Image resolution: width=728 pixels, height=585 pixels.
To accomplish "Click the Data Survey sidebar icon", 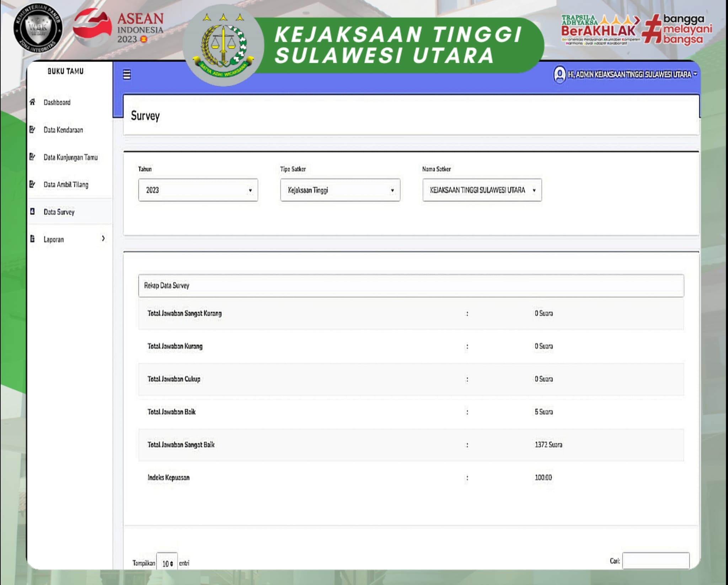I will 32,212.
